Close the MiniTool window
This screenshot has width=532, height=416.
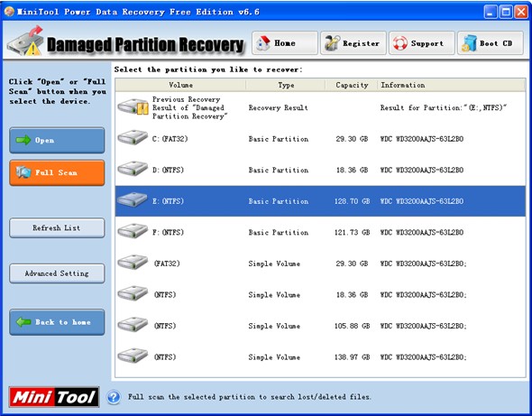(521, 12)
